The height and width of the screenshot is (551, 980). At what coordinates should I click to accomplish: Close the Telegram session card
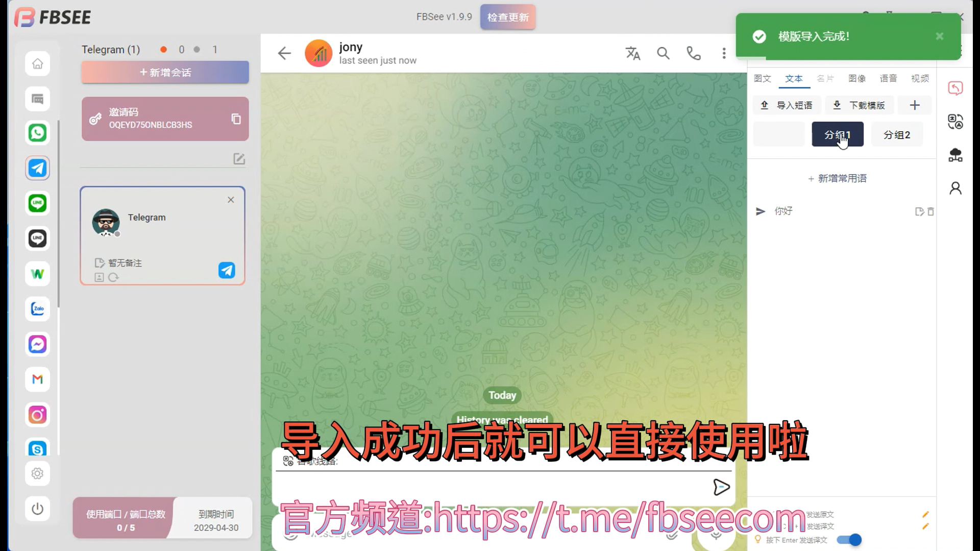231,200
